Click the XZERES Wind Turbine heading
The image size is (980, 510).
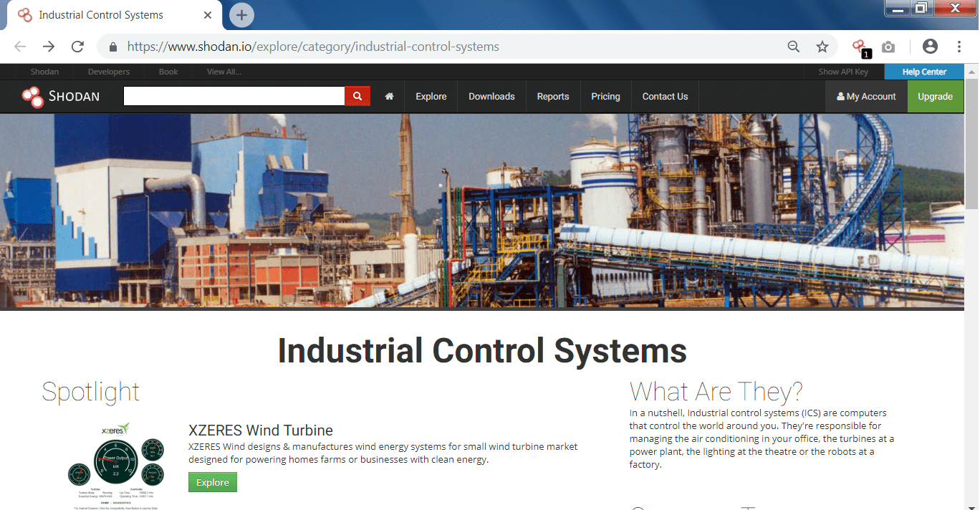261,430
